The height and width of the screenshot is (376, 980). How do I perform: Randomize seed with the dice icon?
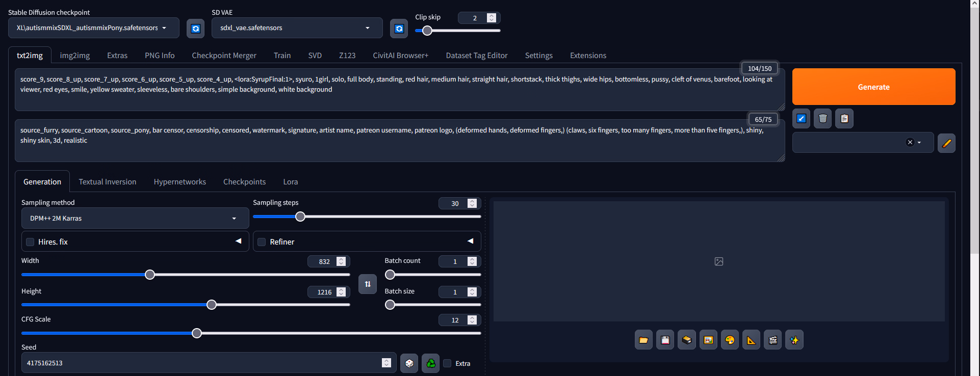[x=409, y=363]
